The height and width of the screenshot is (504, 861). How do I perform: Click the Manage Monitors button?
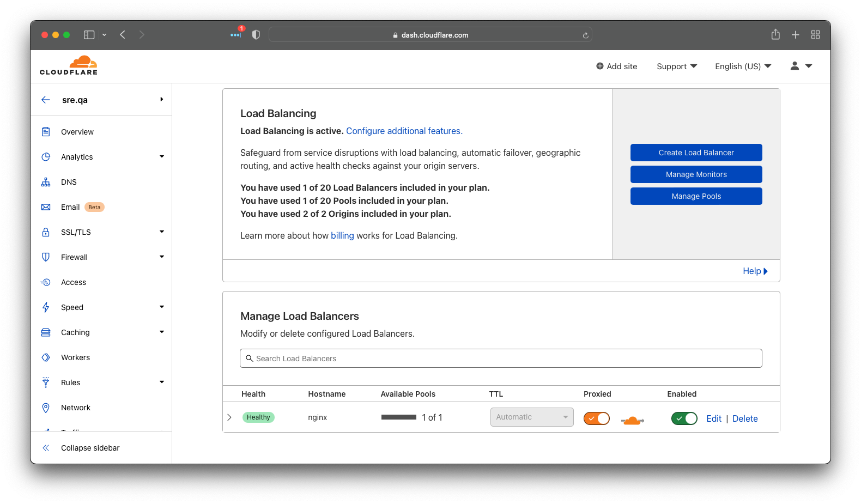696,174
